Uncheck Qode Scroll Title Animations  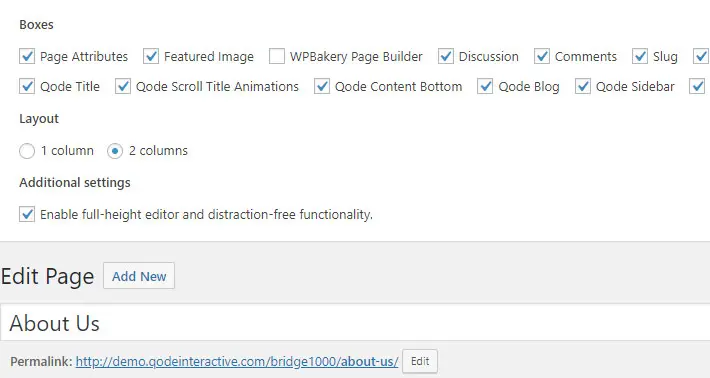(x=123, y=86)
